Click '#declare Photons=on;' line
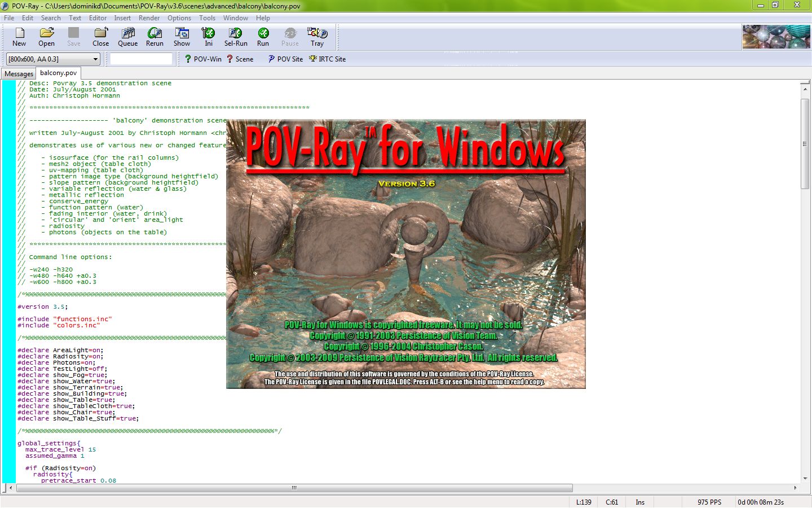This screenshot has height=508, width=812. pyautogui.click(x=56, y=363)
